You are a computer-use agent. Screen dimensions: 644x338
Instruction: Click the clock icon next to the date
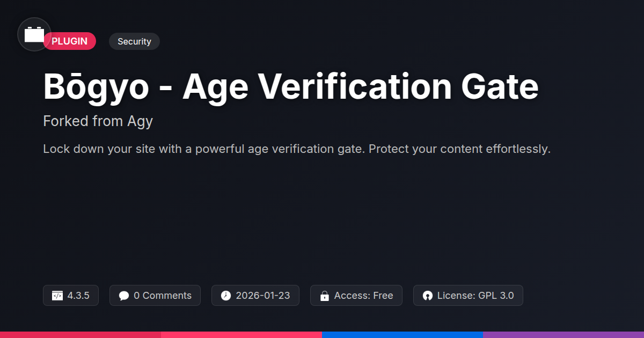(x=226, y=296)
